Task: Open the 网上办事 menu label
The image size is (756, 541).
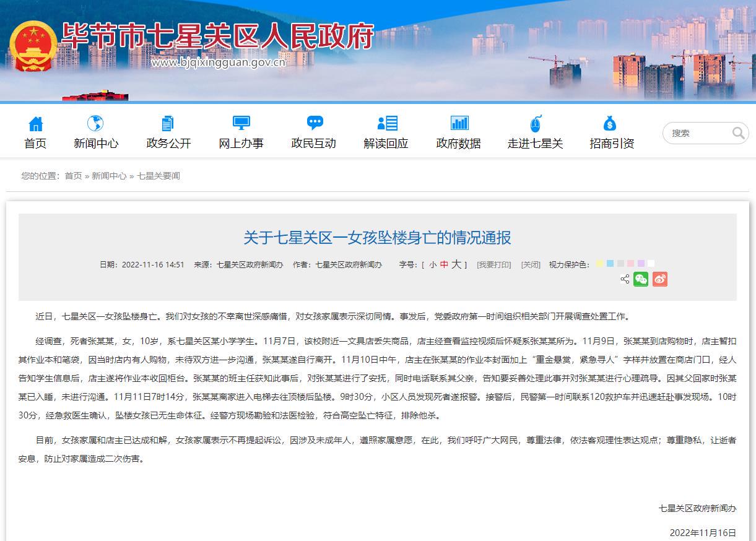Action: [x=241, y=144]
